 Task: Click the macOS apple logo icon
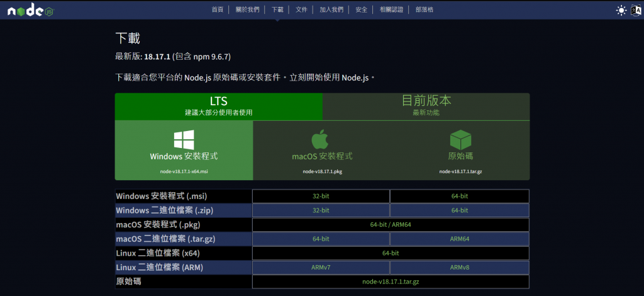click(320, 139)
